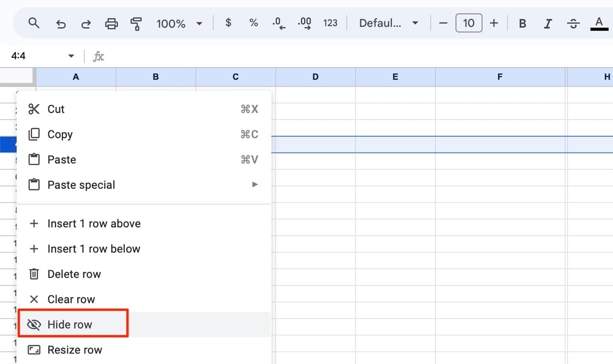Undo the last action
This screenshot has height=364, width=613.
[x=61, y=23]
